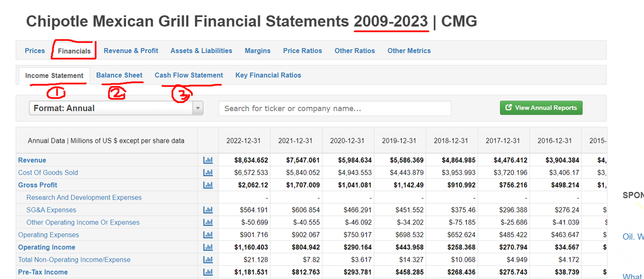
Task: Open the Key Financial Ratios sub-tab
Action: click(x=268, y=75)
